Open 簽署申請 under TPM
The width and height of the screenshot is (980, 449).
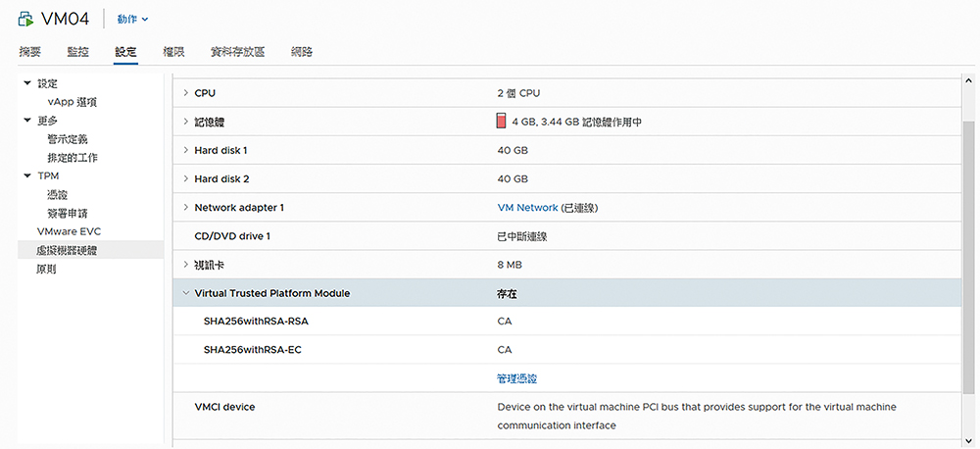click(x=68, y=214)
